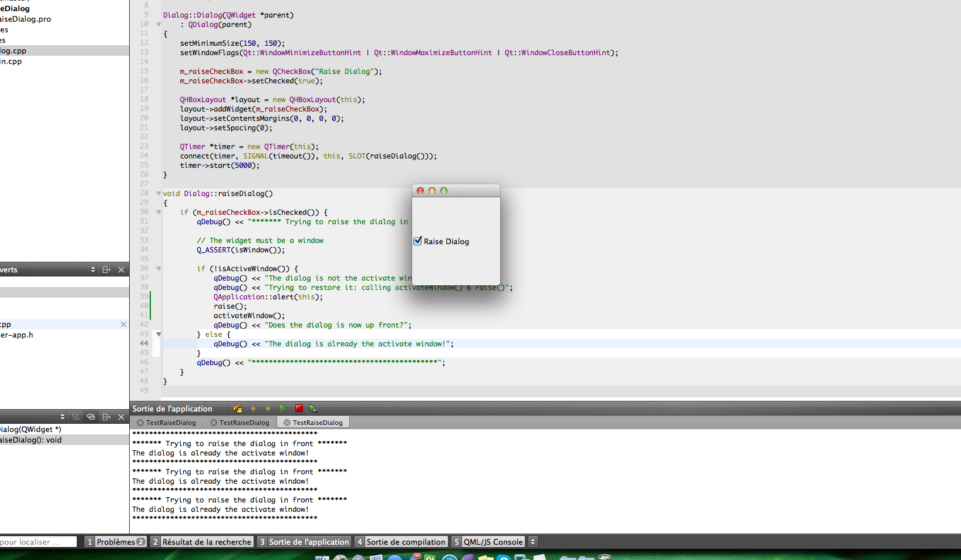Viewport: 961px width, 560px height.
Task: Switch to the first TestRaiseDialog output tab
Action: (171, 423)
